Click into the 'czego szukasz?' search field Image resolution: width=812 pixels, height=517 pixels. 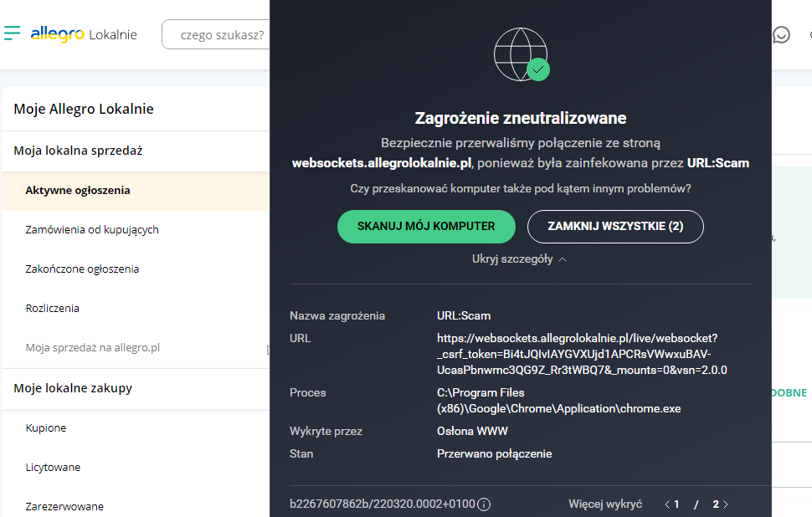tap(216, 34)
